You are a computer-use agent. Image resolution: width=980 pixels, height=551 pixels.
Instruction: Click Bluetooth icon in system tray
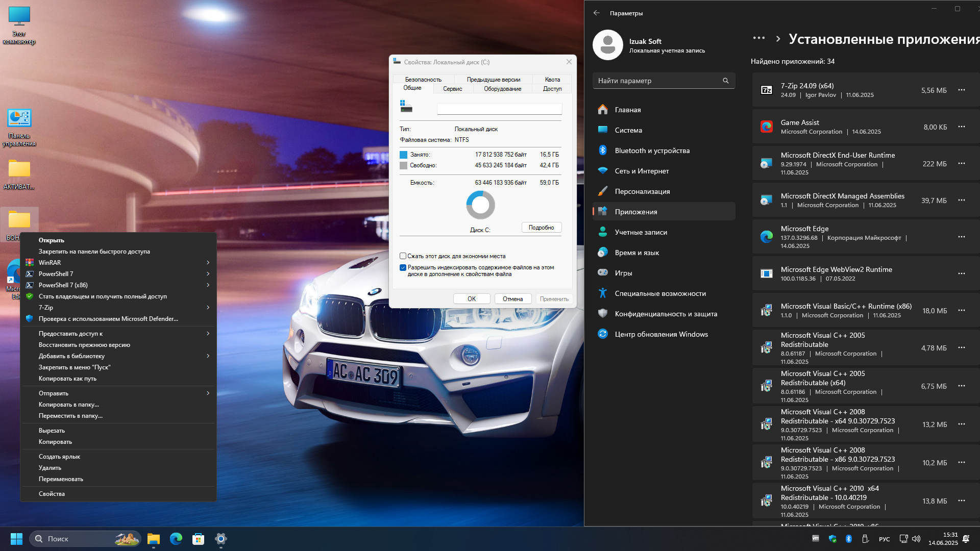point(849,539)
